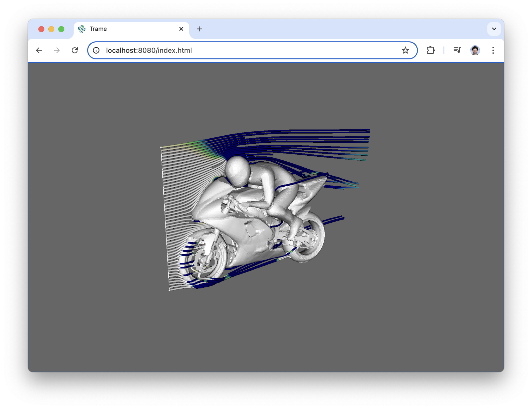Image resolution: width=532 pixels, height=409 pixels.
Task: Reload the localhost page
Action: 75,50
